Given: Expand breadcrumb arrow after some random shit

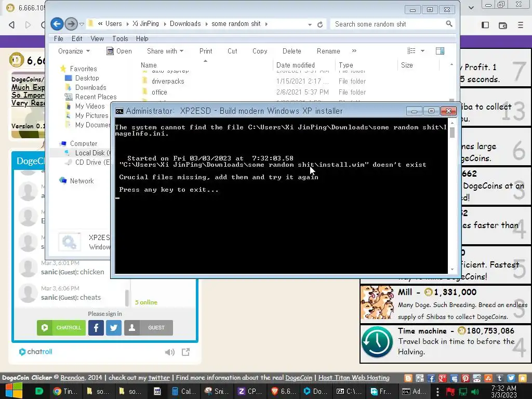Looking at the screenshot, I should (267, 24).
